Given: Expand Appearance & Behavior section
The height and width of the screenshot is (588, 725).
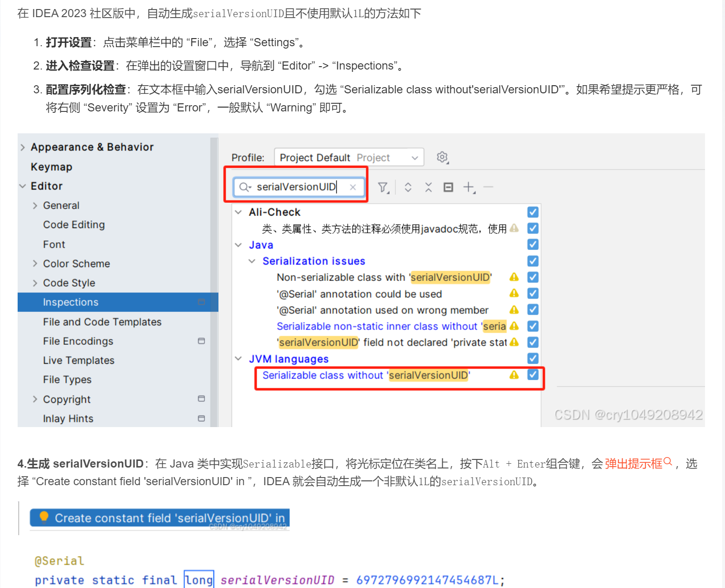Looking at the screenshot, I should pos(22,148).
